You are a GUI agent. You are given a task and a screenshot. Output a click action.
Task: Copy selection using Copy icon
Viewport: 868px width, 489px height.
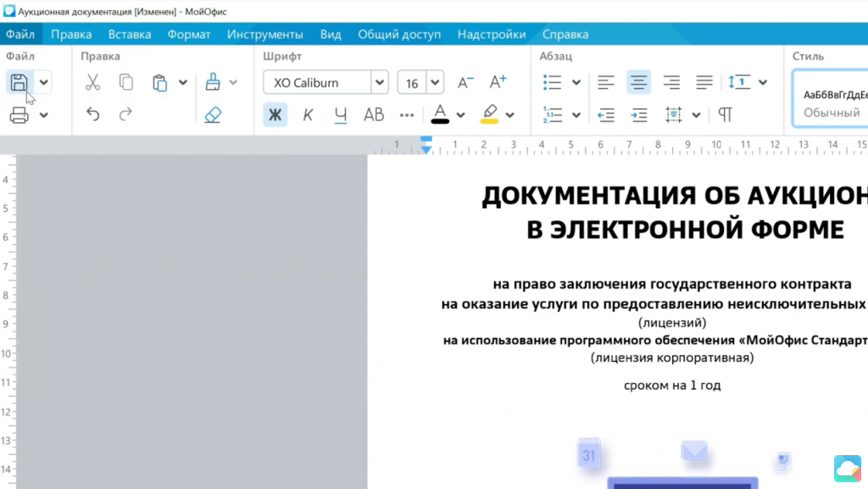[126, 82]
